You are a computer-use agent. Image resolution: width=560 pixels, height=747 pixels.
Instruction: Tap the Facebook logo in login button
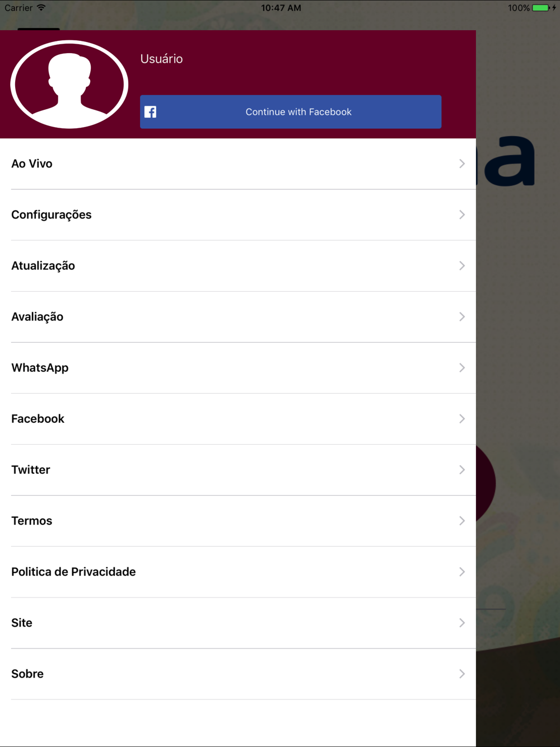pyautogui.click(x=150, y=112)
